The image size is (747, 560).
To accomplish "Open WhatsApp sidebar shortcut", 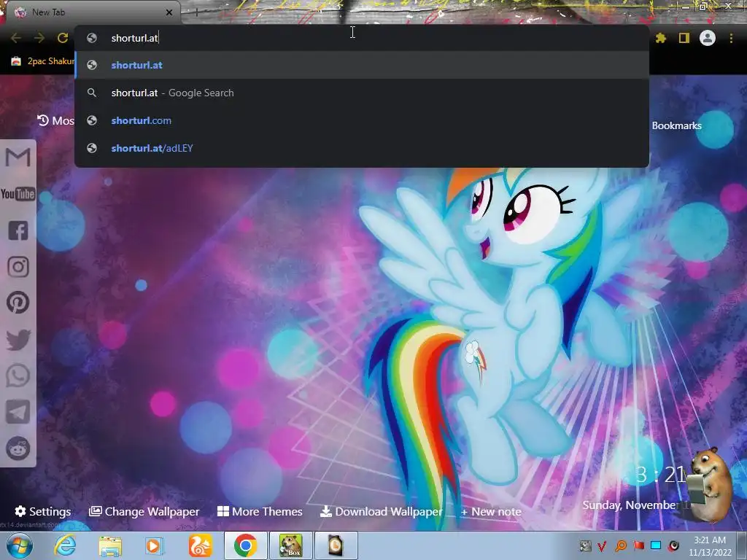I will click(18, 376).
